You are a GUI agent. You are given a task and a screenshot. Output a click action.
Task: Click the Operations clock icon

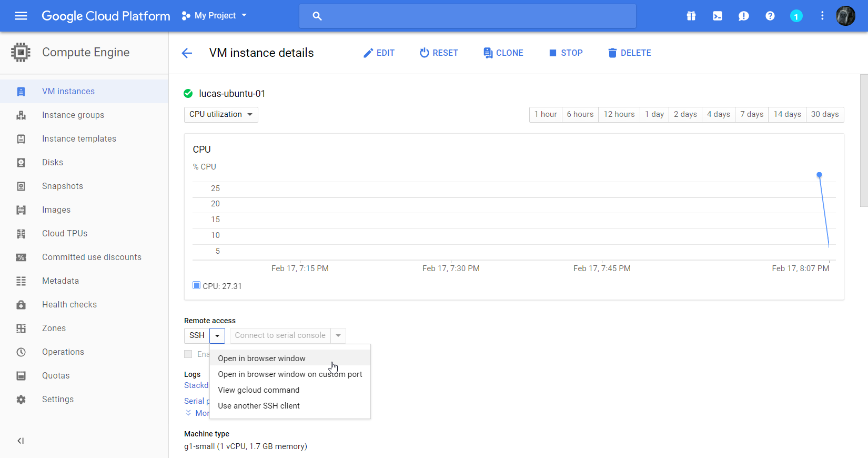[21, 352]
